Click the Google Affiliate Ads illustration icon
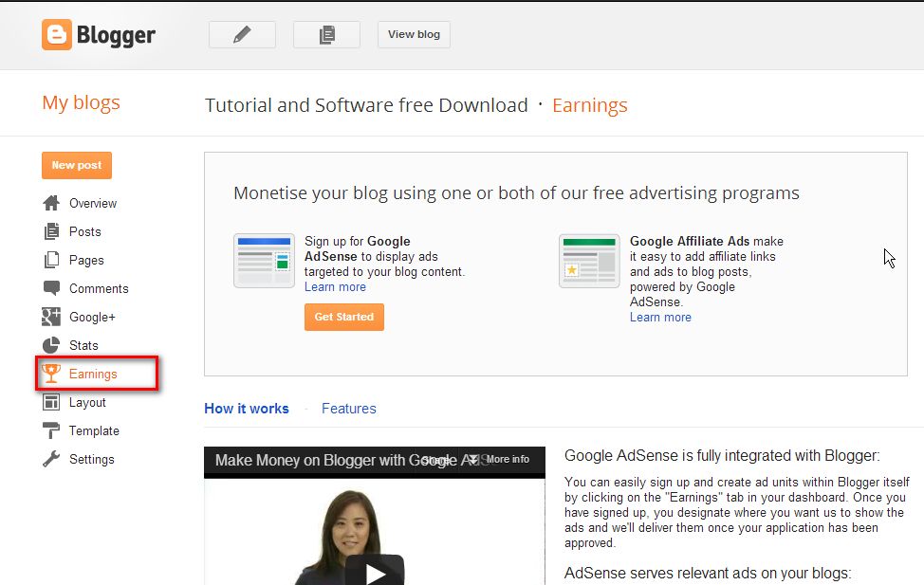This screenshot has height=585, width=924. click(589, 261)
